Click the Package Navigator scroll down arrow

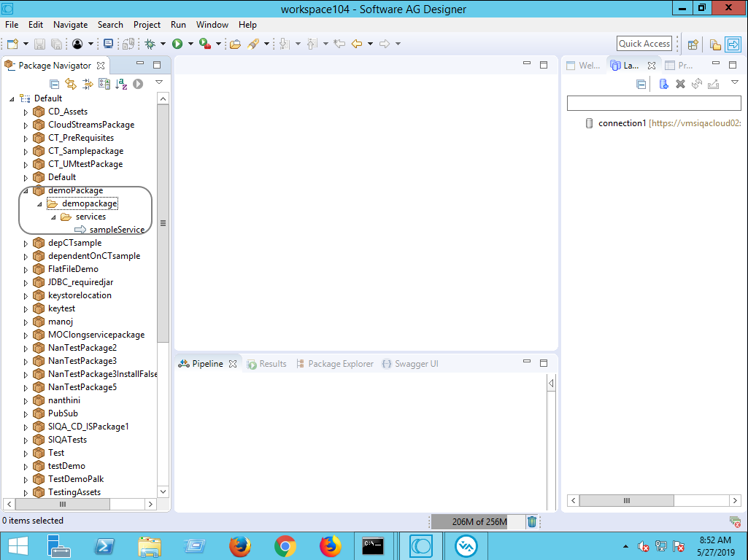coord(163,492)
